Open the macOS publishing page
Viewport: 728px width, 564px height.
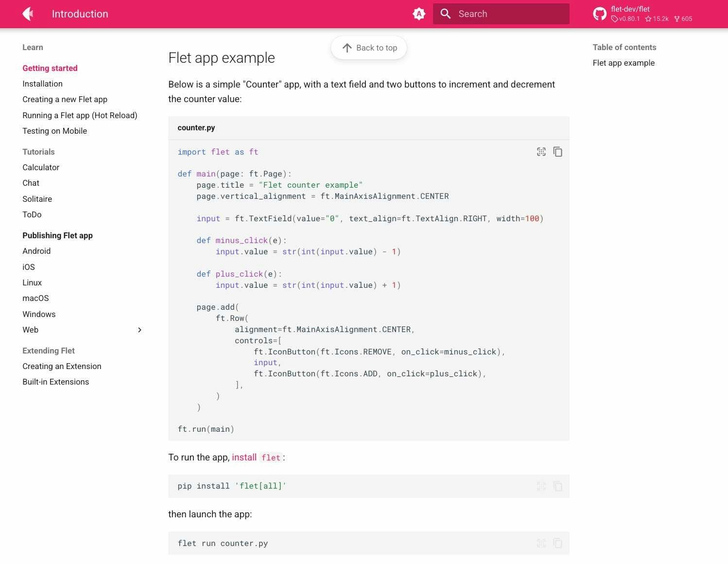pos(35,298)
